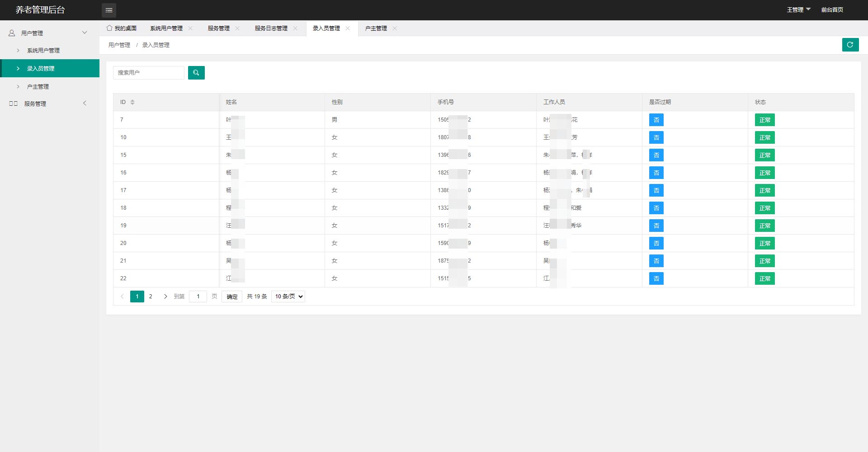Open the 王管理 user dropdown
This screenshot has width=868, height=452.
click(x=798, y=9)
